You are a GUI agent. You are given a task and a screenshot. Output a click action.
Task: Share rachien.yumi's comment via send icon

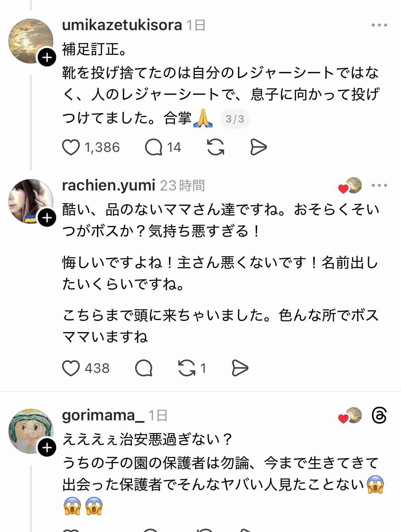click(240, 368)
